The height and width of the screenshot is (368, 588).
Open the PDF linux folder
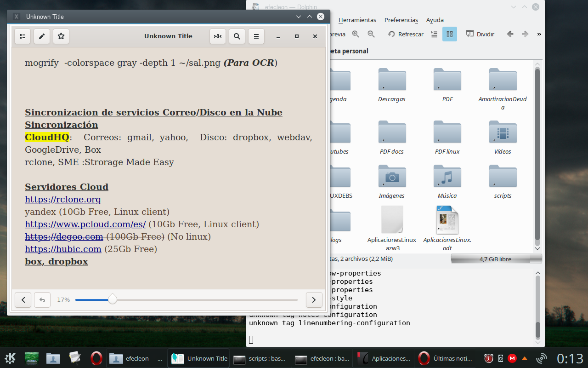pos(447,138)
